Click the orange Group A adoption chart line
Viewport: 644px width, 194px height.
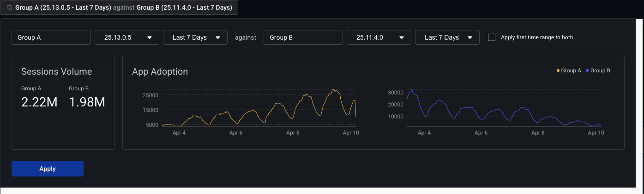click(277, 107)
